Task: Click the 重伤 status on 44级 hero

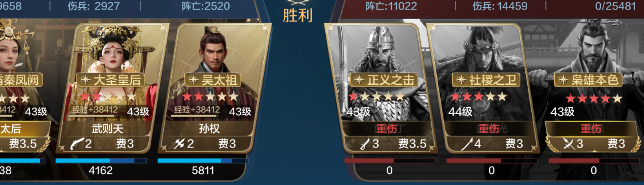Action: 489,129
